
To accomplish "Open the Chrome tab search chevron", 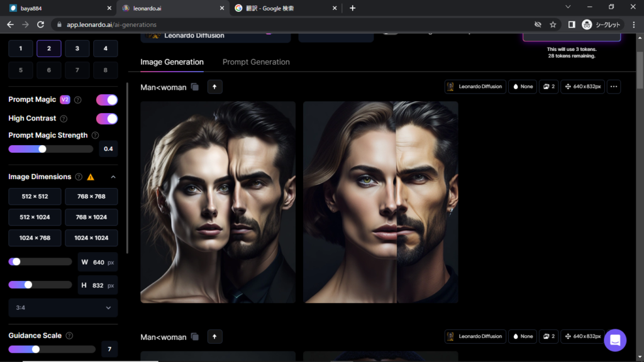I will [x=568, y=8].
